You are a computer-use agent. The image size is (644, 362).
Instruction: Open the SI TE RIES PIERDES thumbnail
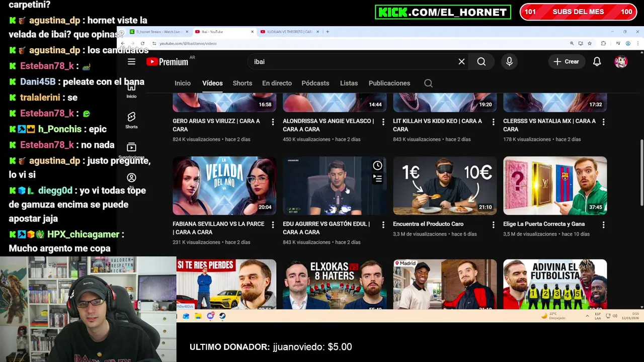coord(226,284)
